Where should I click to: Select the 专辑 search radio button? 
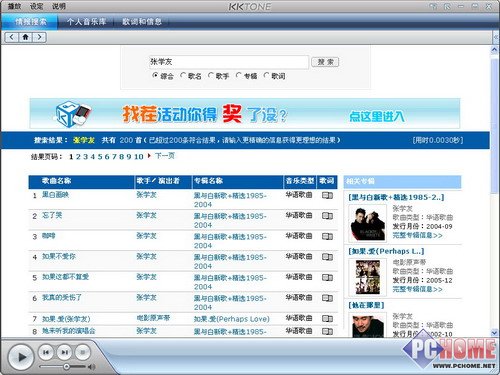(x=238, y=75)
